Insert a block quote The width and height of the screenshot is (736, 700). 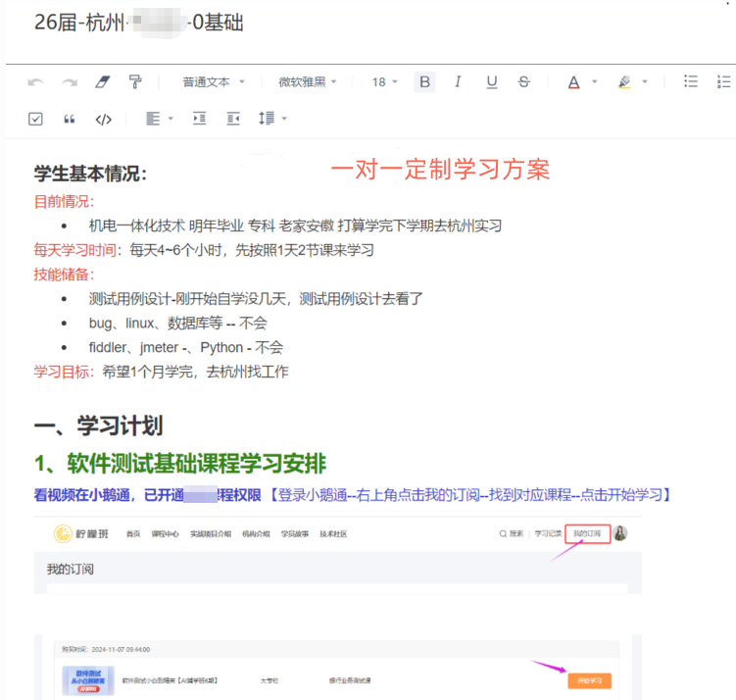[x=70, y=119]
